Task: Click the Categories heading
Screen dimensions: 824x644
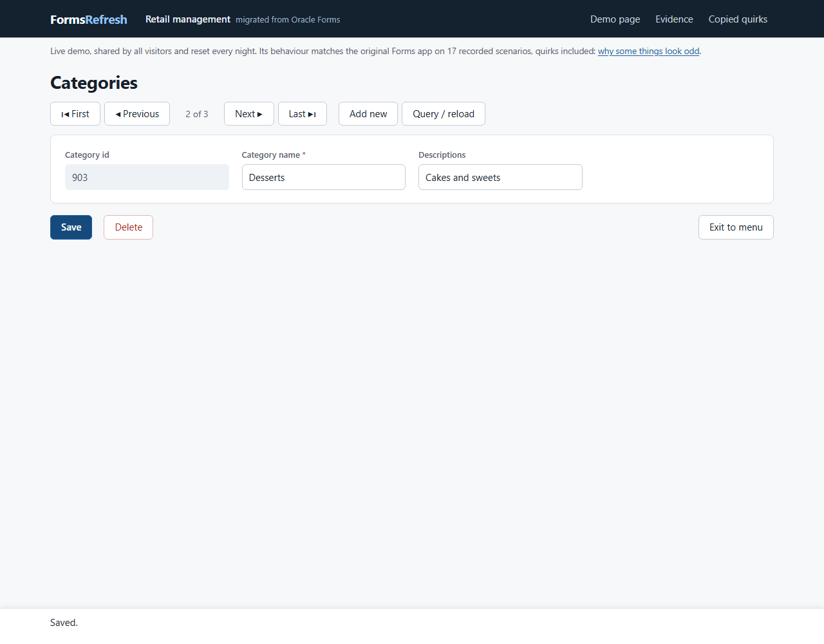Action: coord(94,82)
